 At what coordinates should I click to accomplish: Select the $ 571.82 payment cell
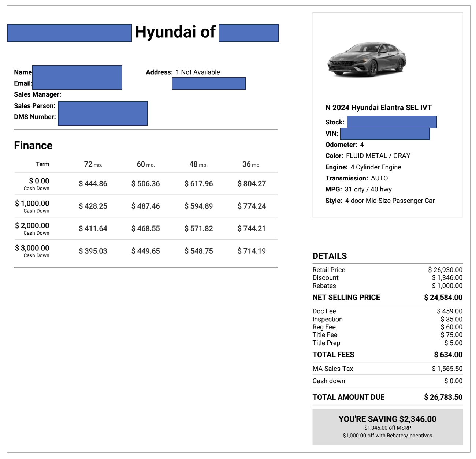199,229
